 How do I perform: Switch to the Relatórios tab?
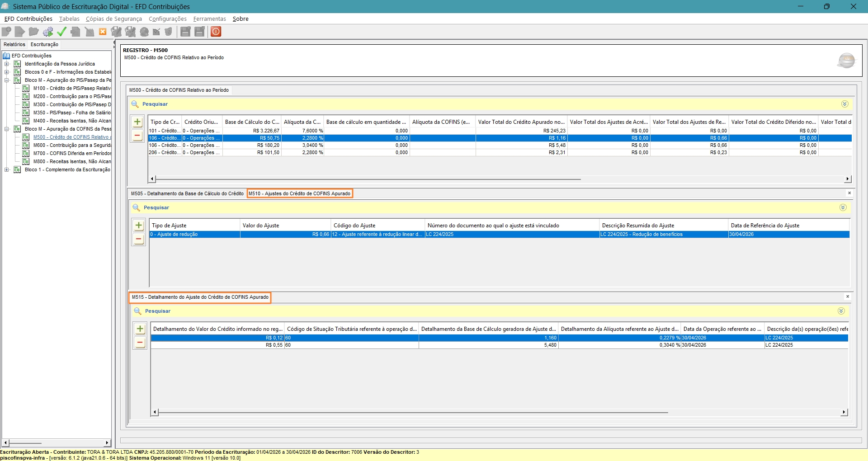point(14,44)
